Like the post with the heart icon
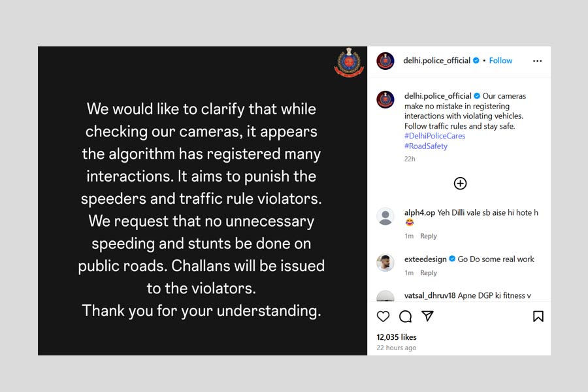 [x=384, y=316]
